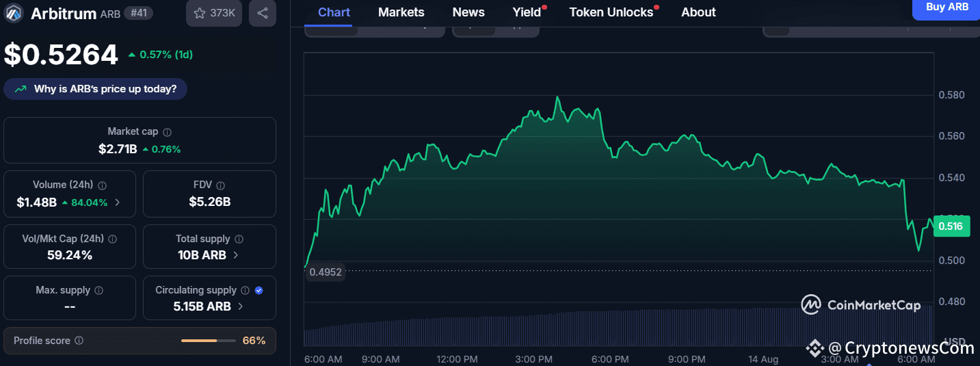
Task: Expand the Total supply chevron
Action: tap(236, 255)
